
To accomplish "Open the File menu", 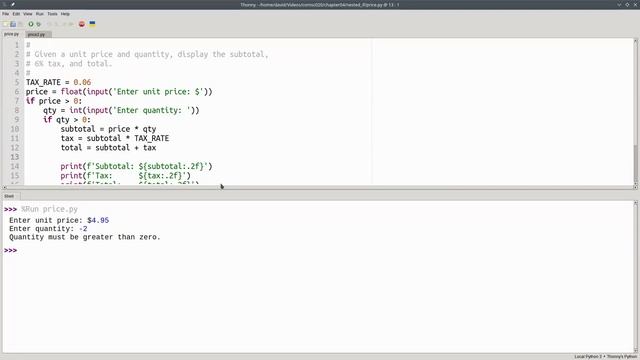I will click(x=6, y=14).
